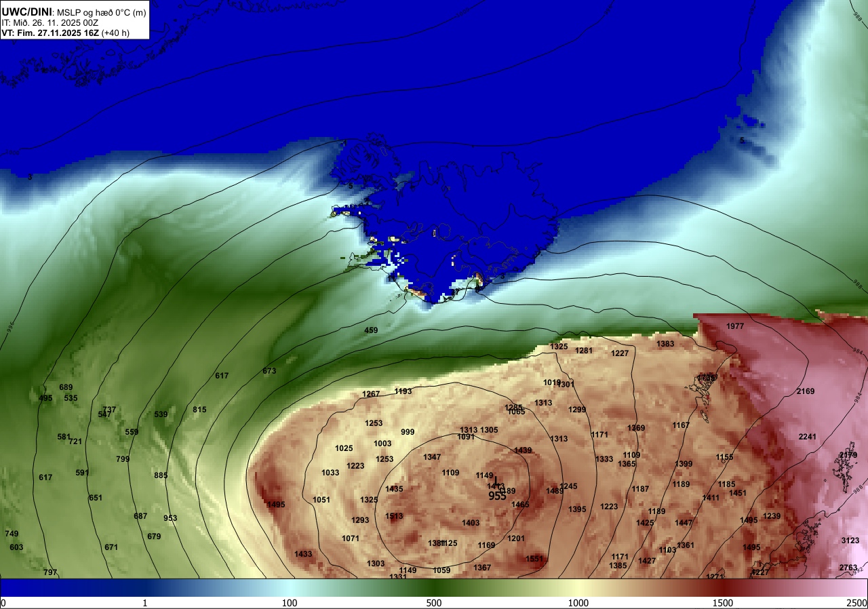
Task: Click the 1395 height value
Action: coord(577,509)
